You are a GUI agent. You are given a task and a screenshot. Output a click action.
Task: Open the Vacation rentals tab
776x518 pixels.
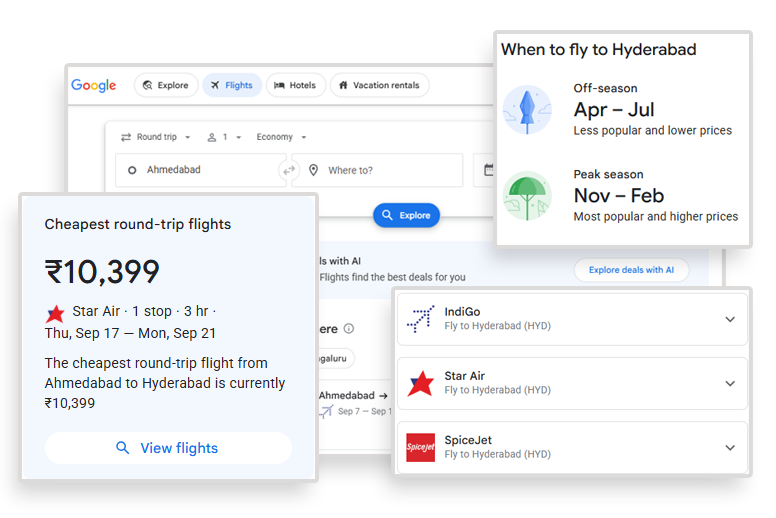[x=380, y=85]
